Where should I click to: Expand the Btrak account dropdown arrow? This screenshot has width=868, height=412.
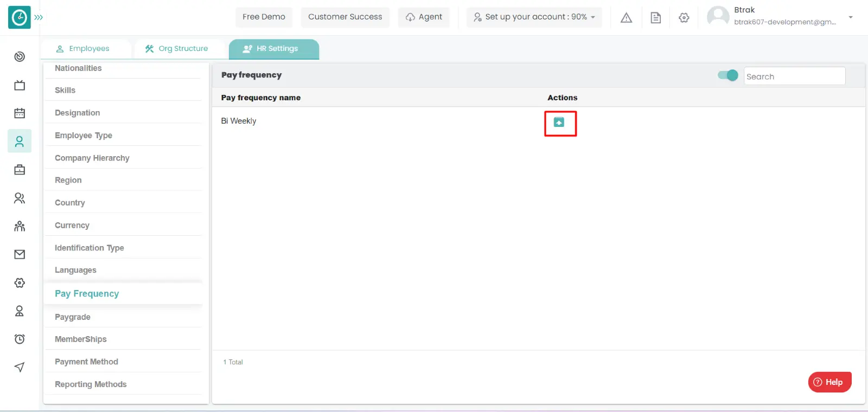pyautogui.click(x=851, y=17)
